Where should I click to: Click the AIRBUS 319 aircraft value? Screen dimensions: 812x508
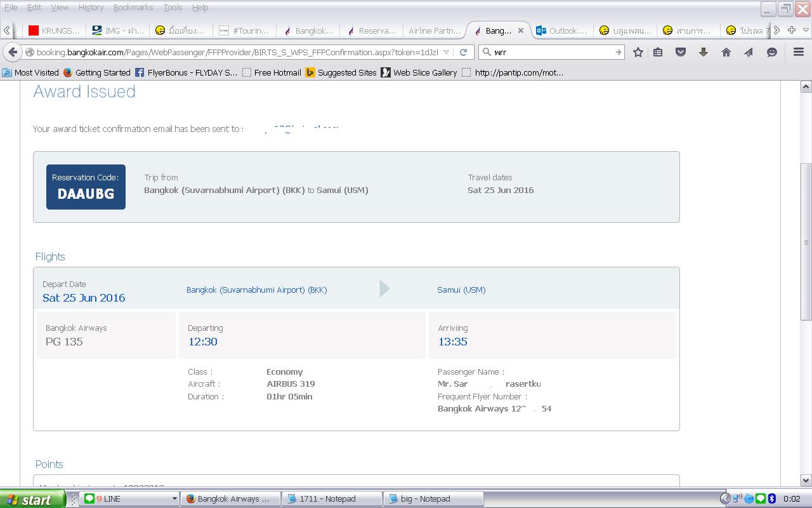coord(291,384)
